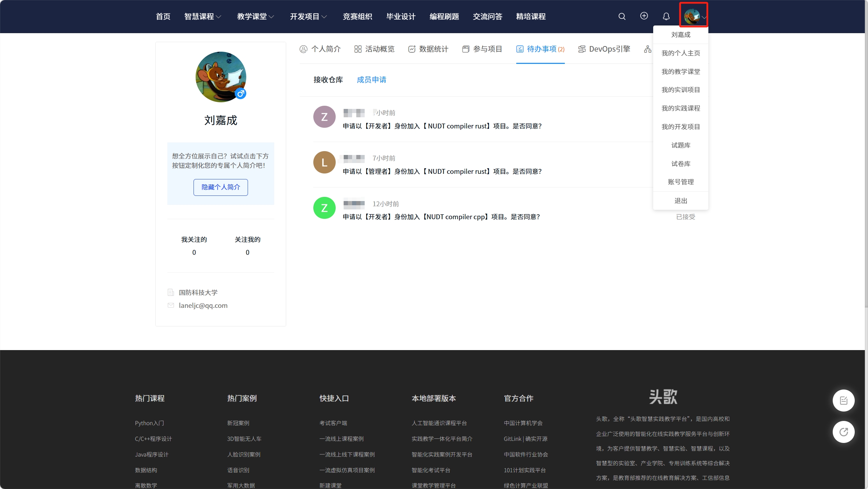
Task: Open the search icon in the top navbar
Action: coord(622,16)
